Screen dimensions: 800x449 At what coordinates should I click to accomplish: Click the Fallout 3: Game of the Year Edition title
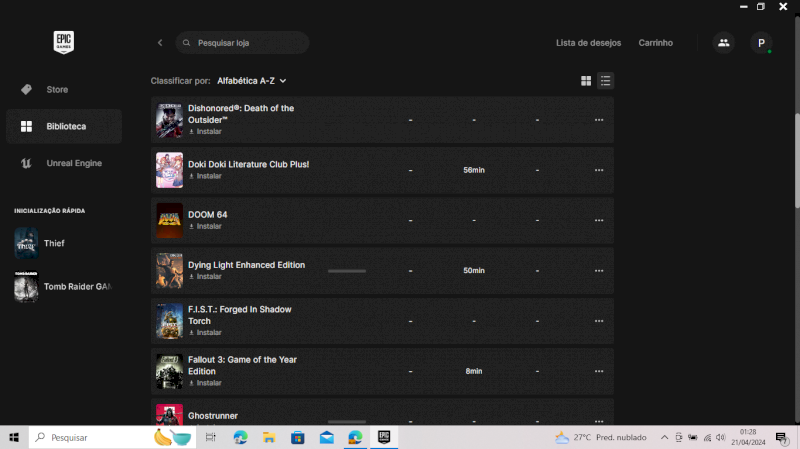pyautogui.click(x=242, y=365)
